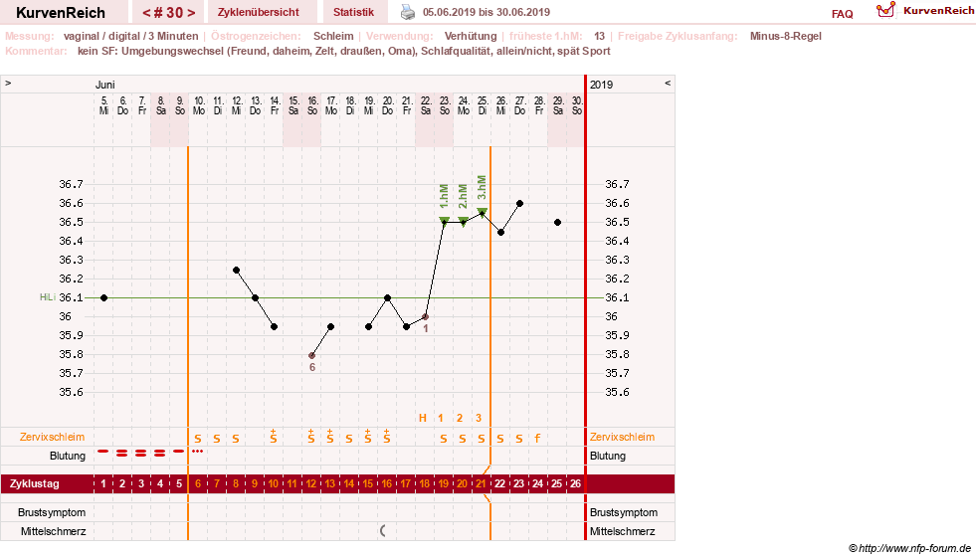Click the 'HLi' baseline label
This screenshot has height=560, width=976.
click(48, 297)
